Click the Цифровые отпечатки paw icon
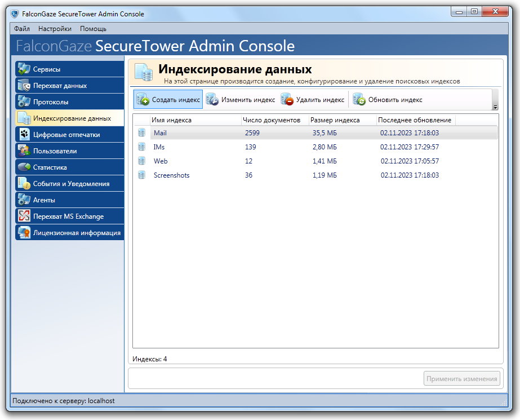The width and height of the screenshot is (520, 420). (x=24, y=134)
